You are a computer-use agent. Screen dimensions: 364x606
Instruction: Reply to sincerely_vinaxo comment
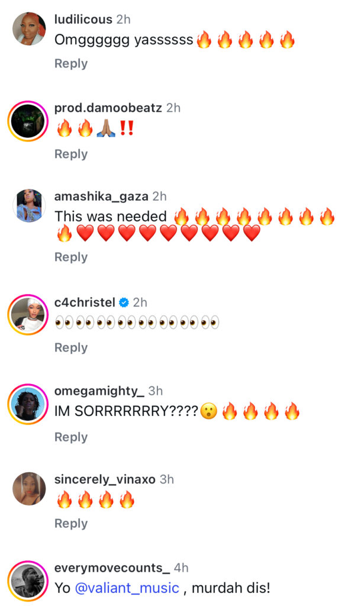(x=71, y=524)
